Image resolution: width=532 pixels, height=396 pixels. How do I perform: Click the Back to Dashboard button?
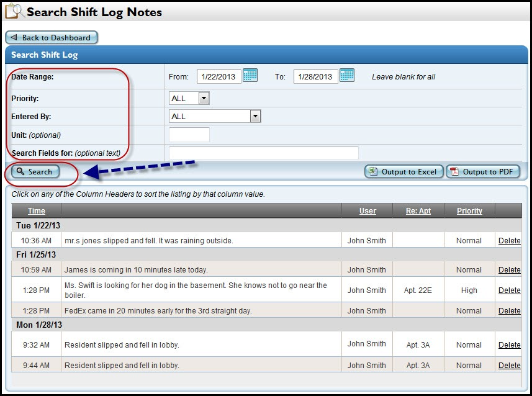point(52,37)
